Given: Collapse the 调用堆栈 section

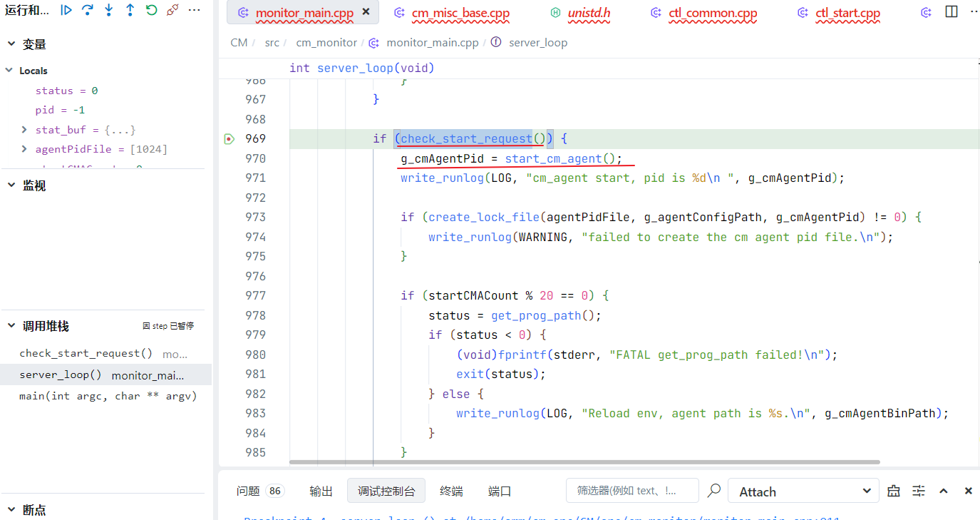Looking at the screenshot, I should point(11,326).
